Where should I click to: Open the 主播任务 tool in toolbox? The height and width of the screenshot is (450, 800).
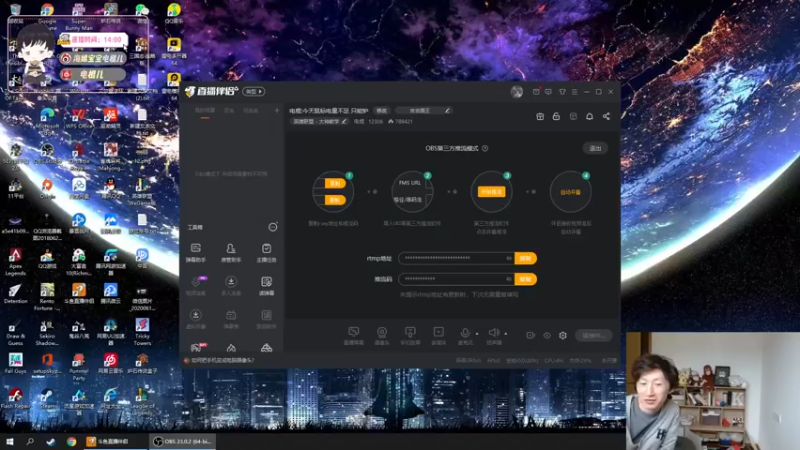266,253
